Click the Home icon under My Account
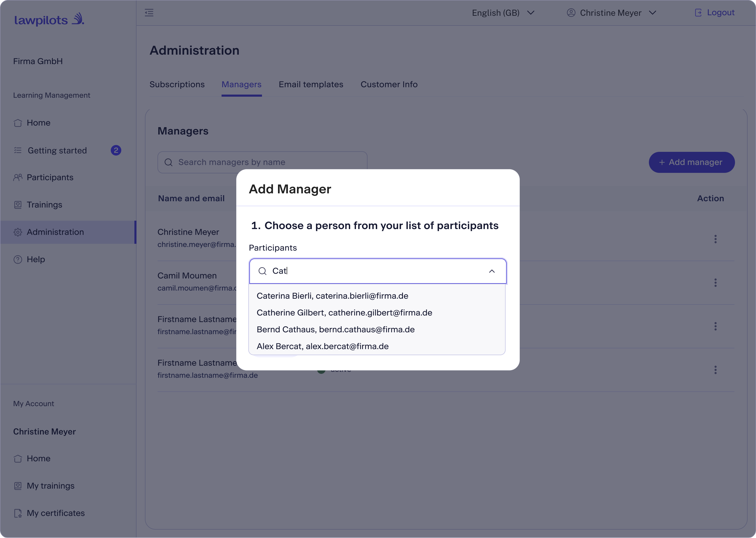Screen dimensions: 756x538 click(18, 458)
